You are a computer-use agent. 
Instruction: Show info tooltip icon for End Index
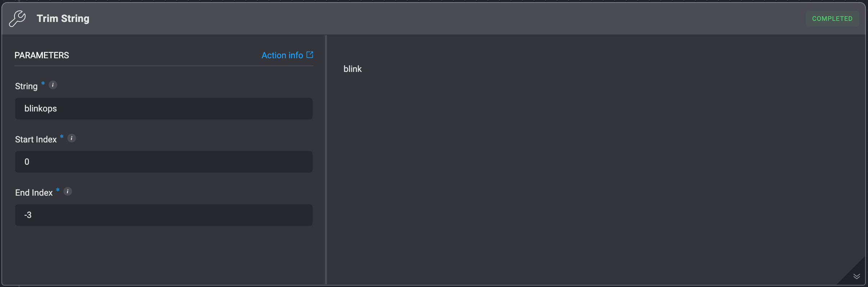point(68,192)
